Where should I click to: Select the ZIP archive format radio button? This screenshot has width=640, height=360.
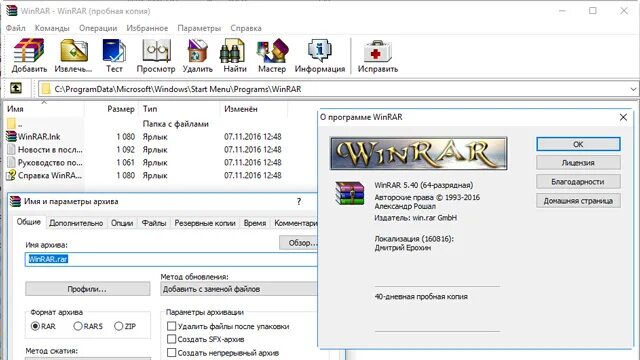tap(118, 326)
